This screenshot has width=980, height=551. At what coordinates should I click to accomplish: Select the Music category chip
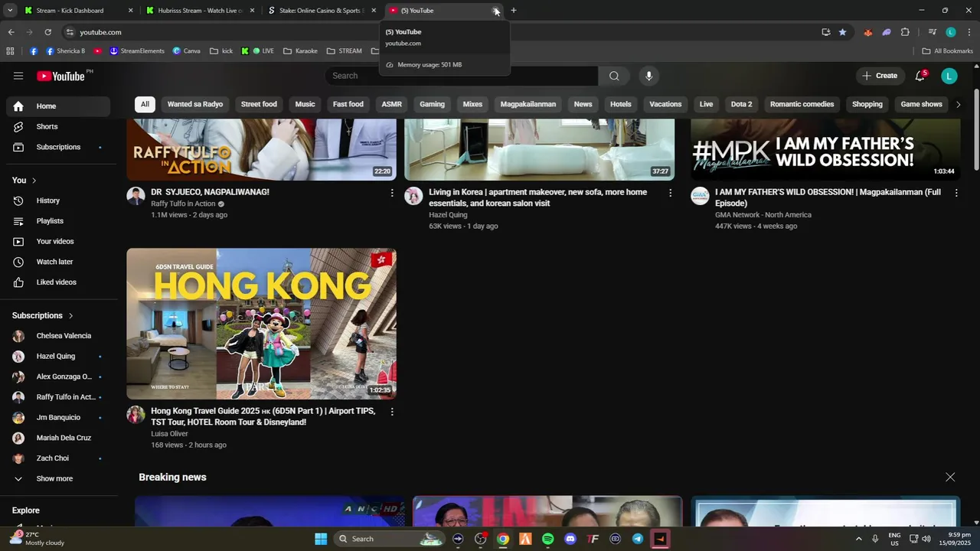(305, 104)
